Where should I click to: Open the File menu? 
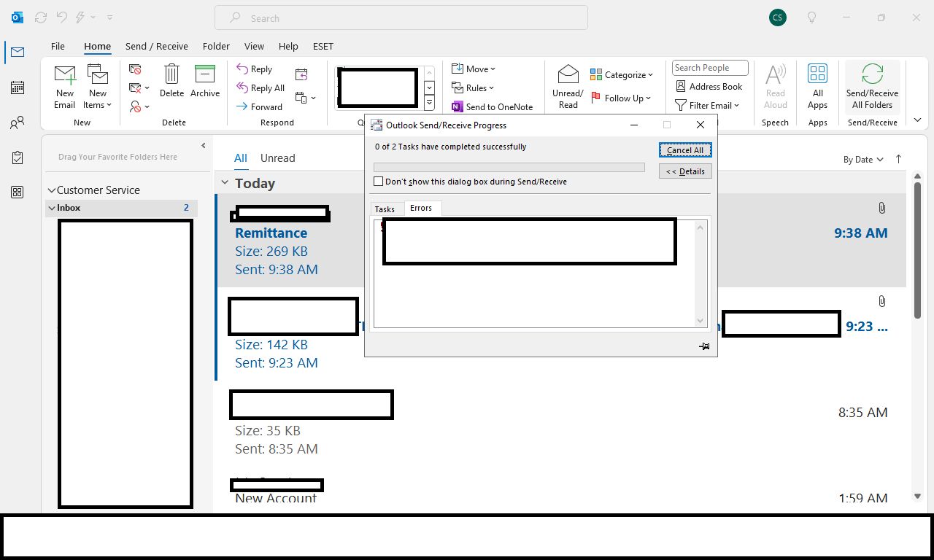point(58,46)
